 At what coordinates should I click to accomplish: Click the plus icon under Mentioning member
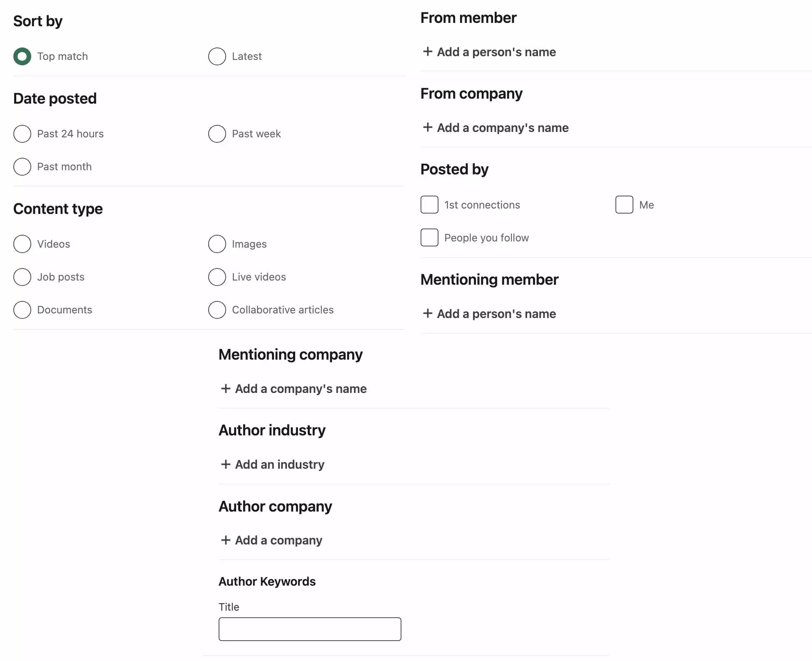tap(428, 313)
